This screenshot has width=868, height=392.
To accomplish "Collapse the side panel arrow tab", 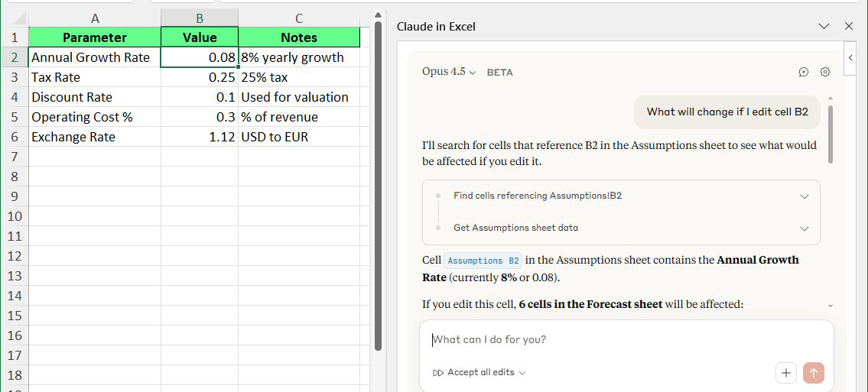I will coord(850,57).
